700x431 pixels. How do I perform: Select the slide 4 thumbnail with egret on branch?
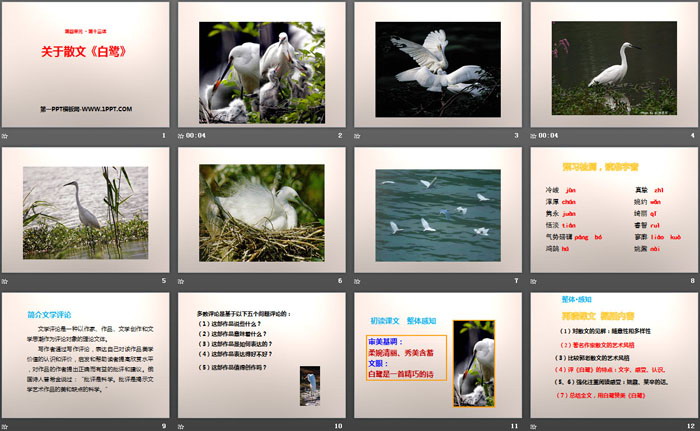tap(615, 64)
